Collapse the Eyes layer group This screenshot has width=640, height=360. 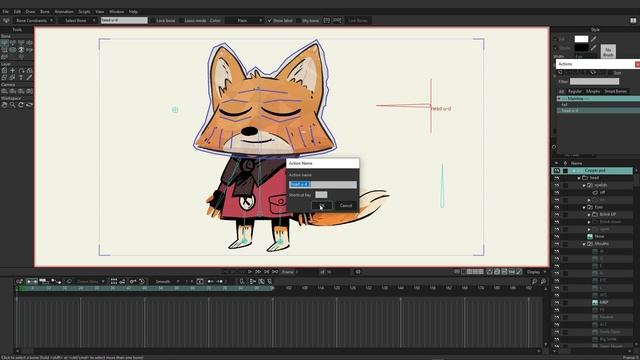coord(584,207)
